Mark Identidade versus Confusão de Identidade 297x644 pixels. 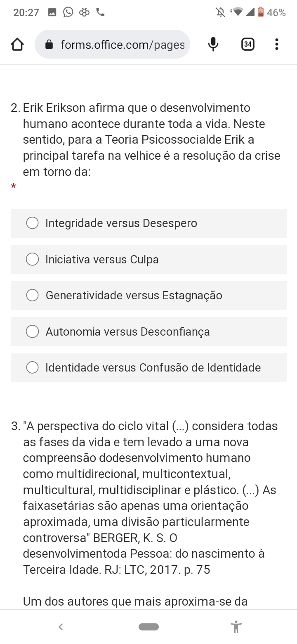(32, 367)
